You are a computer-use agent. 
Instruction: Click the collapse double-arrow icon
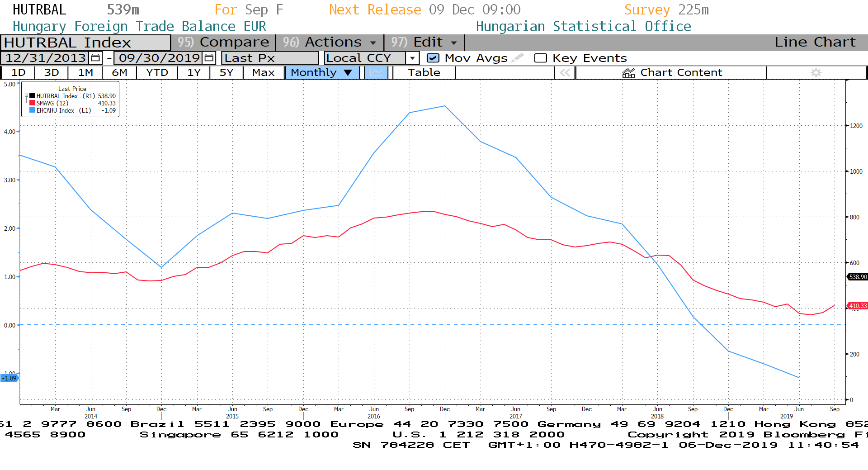pos(565,72)
